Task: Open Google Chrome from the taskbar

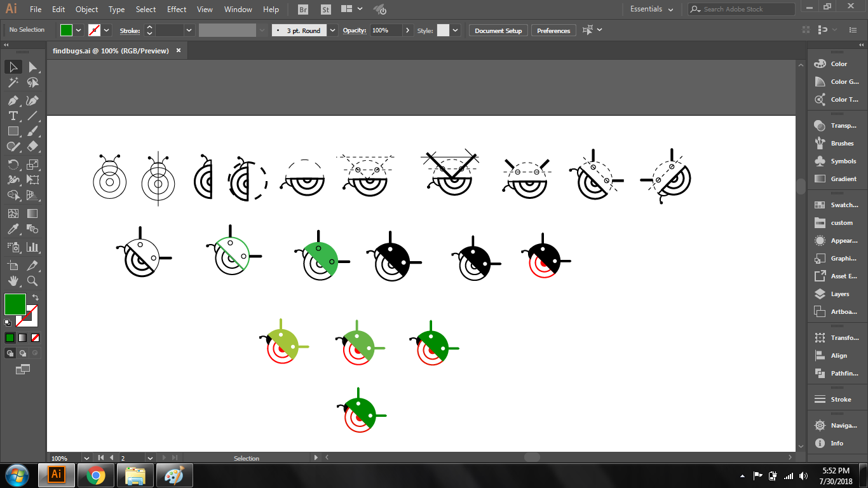Action: click(x=96, y=475)
